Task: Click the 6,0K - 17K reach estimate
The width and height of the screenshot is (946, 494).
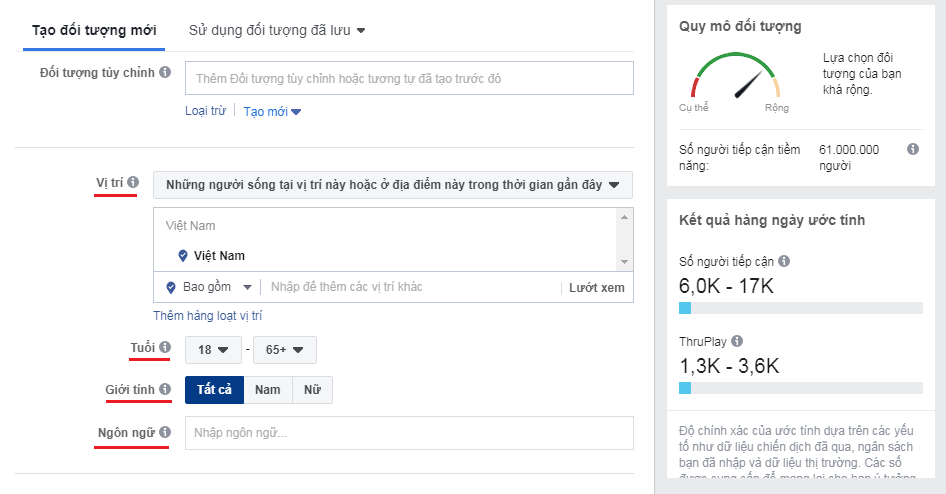Action: coord(726,286)
